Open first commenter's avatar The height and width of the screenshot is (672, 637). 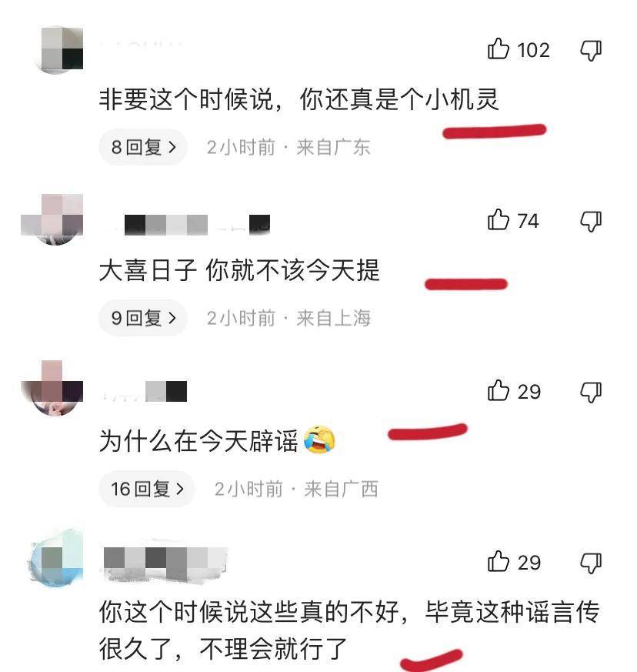click(x=58, y=48)
